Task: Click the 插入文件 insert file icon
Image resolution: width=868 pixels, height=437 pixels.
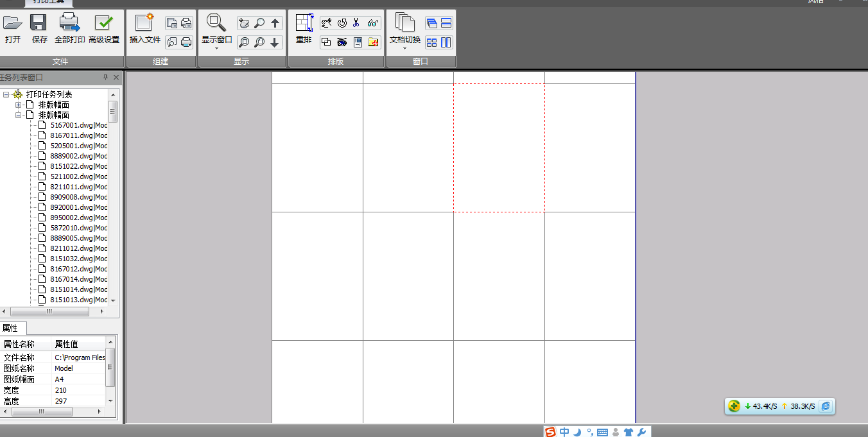Action: click(x=144, y=23)
